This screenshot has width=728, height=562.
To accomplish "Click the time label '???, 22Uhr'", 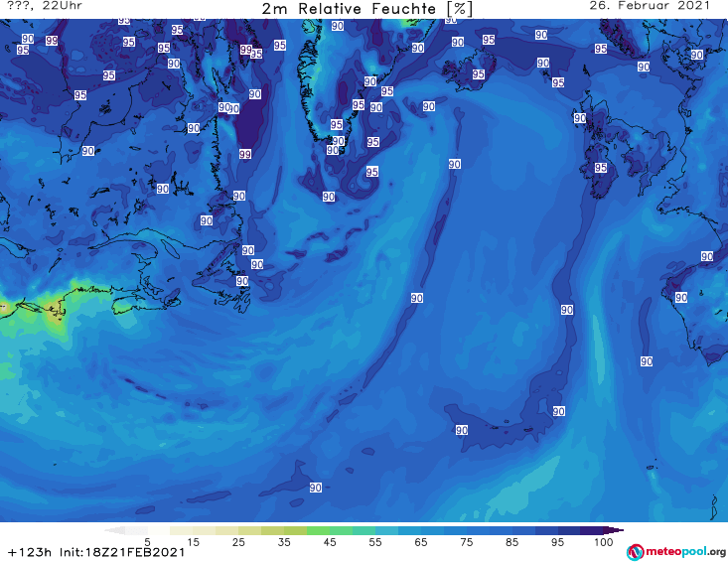I will (x=45, y=6).
